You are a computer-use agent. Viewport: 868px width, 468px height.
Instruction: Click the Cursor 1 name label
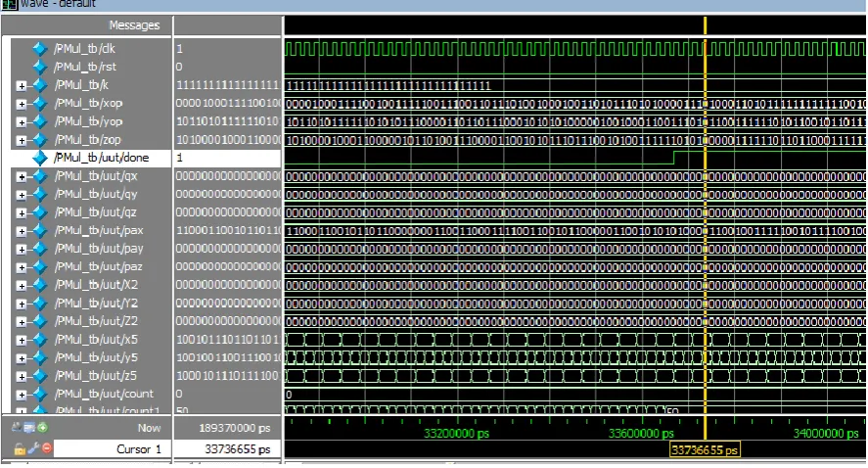click(138, 449)
